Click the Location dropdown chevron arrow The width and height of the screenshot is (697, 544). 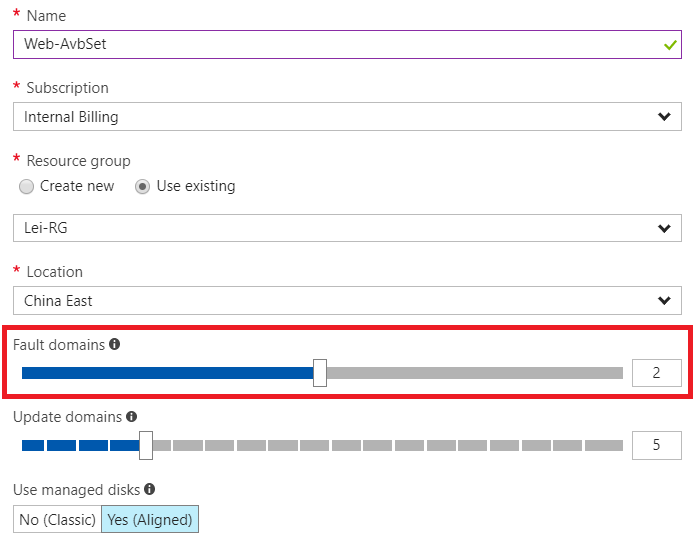[x=665, y=300]
